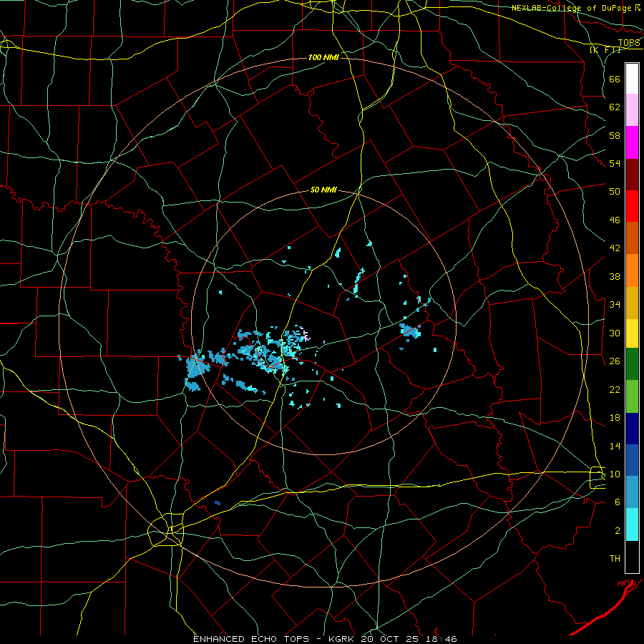Click the "58" scale label
The height and width of the screenshot is (644, 644).
[615, 135]
